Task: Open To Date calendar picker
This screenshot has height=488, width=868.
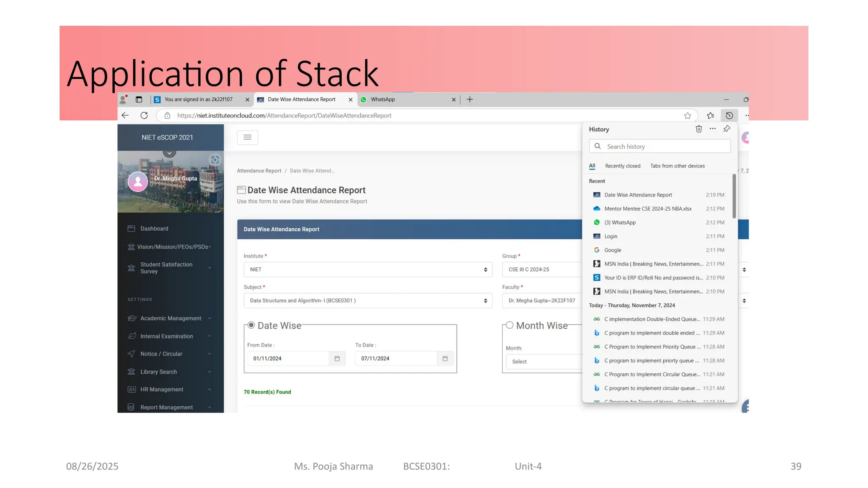Action: pos(445,358)
